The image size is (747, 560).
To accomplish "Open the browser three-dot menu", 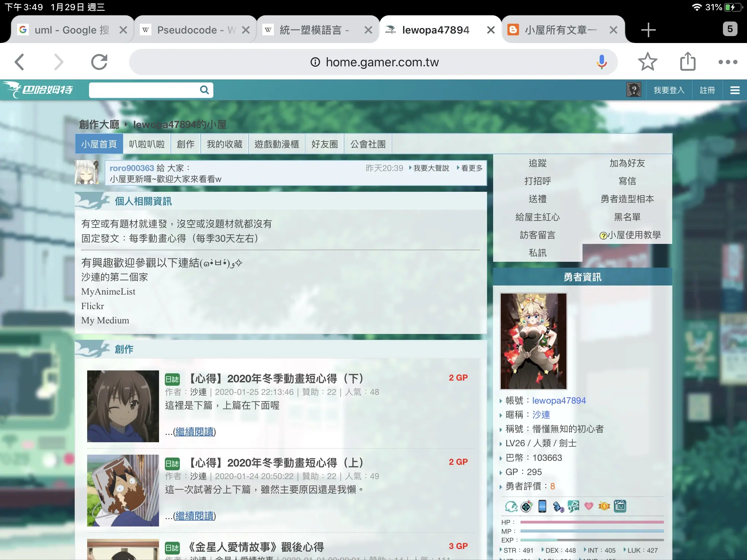I will (728, 62).
